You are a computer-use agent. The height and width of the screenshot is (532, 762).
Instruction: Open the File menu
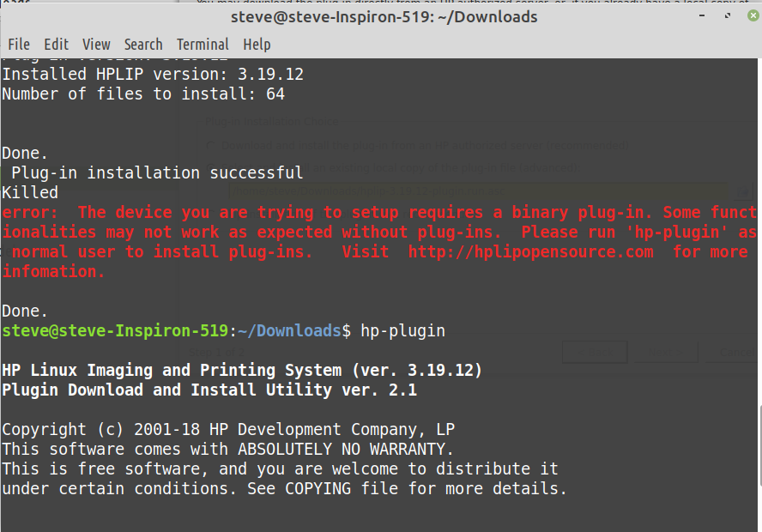tap(19, 45)
